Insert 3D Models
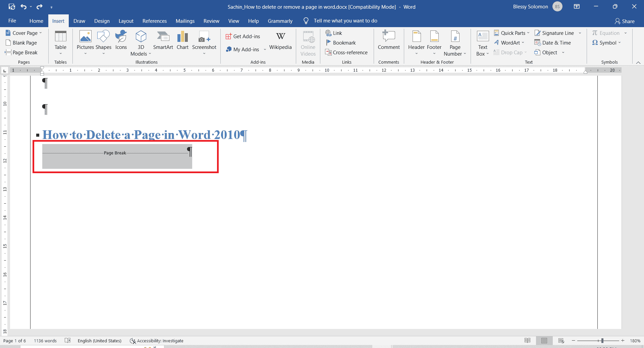 [x=141, y=43]
